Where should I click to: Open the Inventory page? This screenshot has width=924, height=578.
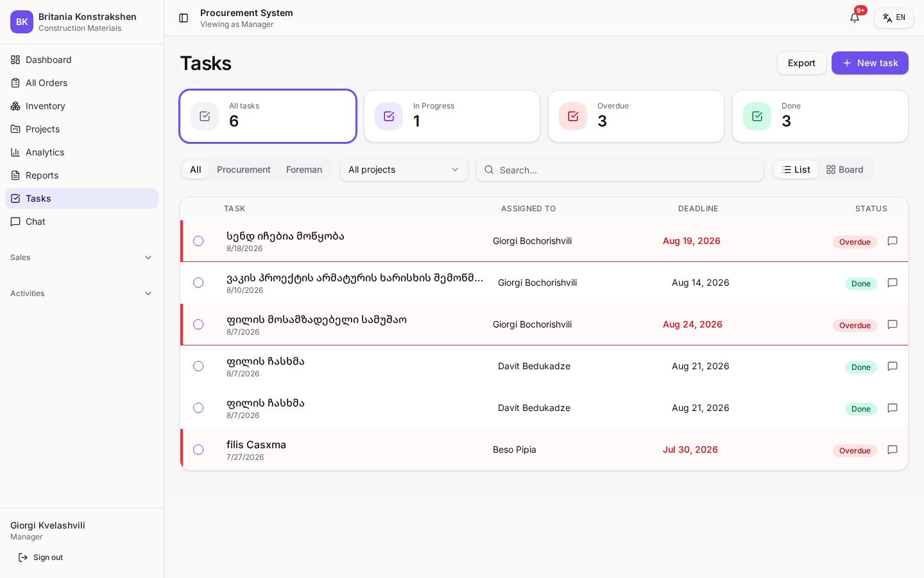point(81,106)
